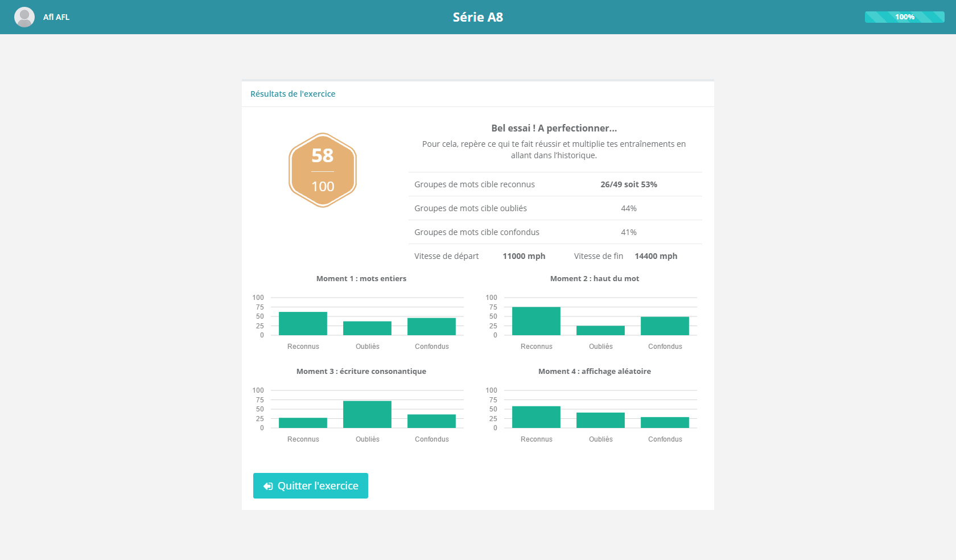956x560 pixels.
Task: Click Confondus bar in Moment 1 chart
Action: click(x=431, y=327)
